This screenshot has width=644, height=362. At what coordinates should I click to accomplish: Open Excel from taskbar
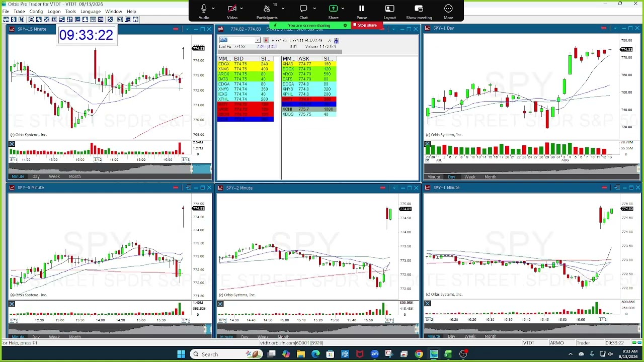pos(448,354)
